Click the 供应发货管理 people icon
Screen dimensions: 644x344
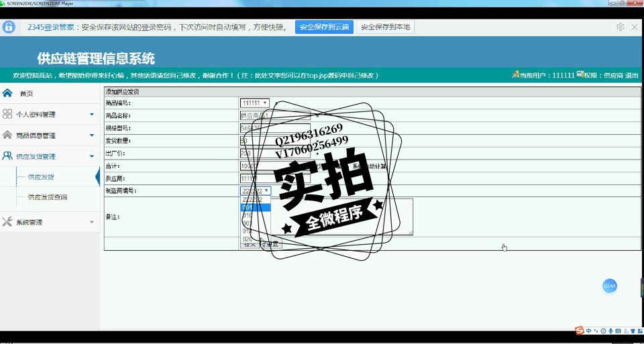point(7,156)
